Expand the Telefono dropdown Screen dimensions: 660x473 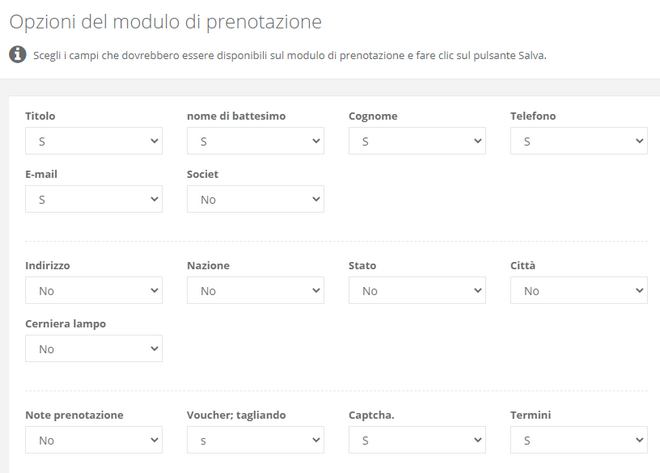579,141
